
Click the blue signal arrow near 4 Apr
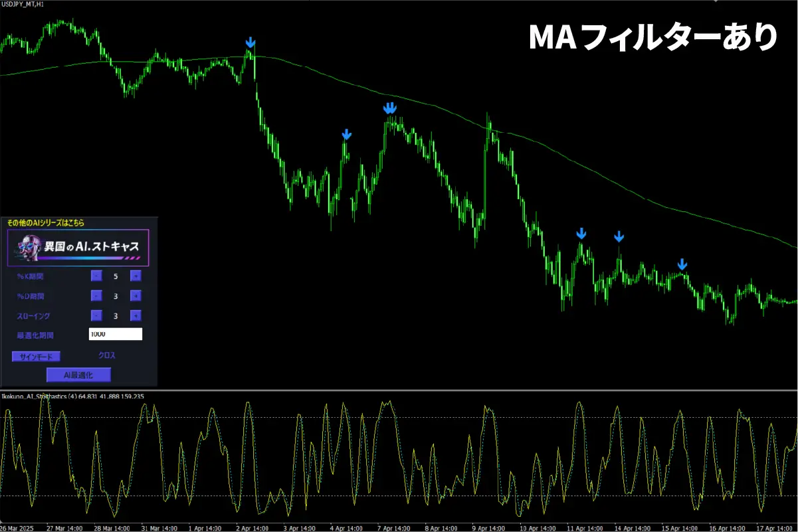click(346, 135)
